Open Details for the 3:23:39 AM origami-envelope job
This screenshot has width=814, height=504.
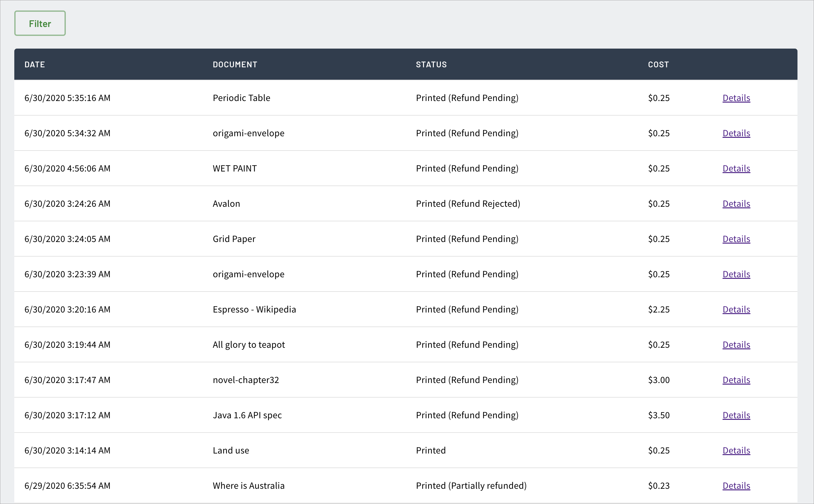tap(736, 274)
